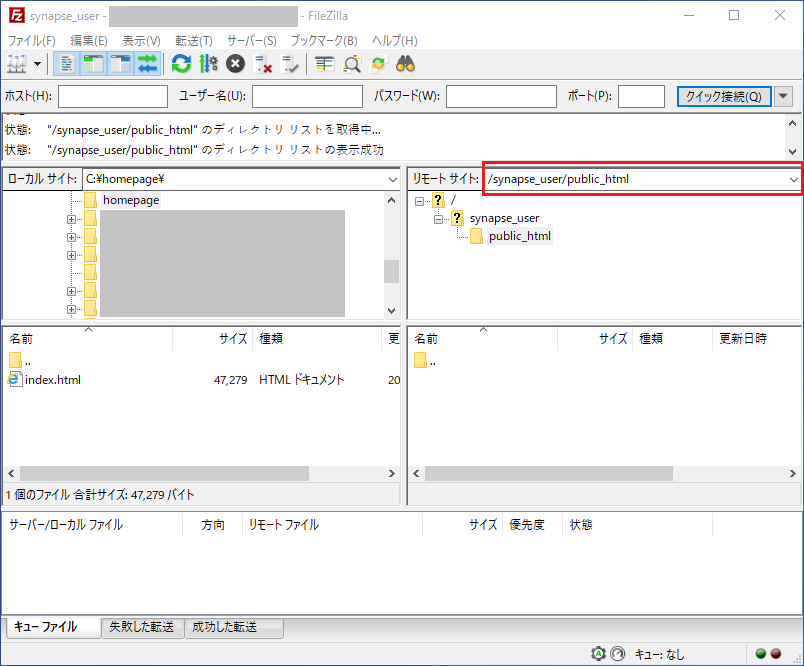Open the Site Manager icon
Viewport: 804px width, 666px height.
coord(17,64)
